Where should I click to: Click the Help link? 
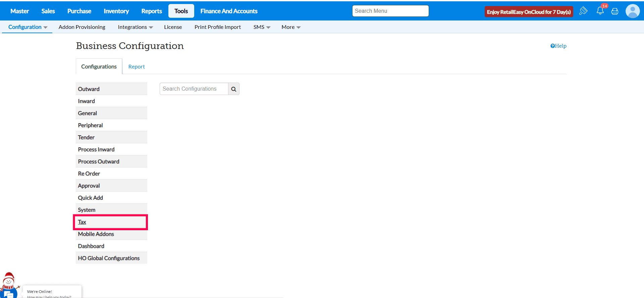[x=558, y=46]
